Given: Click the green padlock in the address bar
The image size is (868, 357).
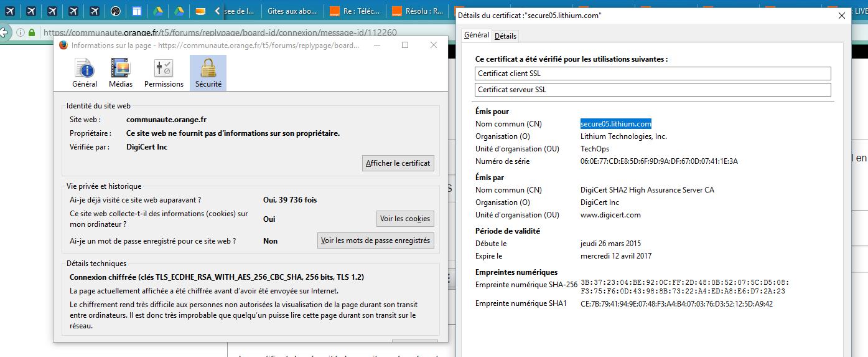Looking at the screenshot, I should [x=31, y=32].
